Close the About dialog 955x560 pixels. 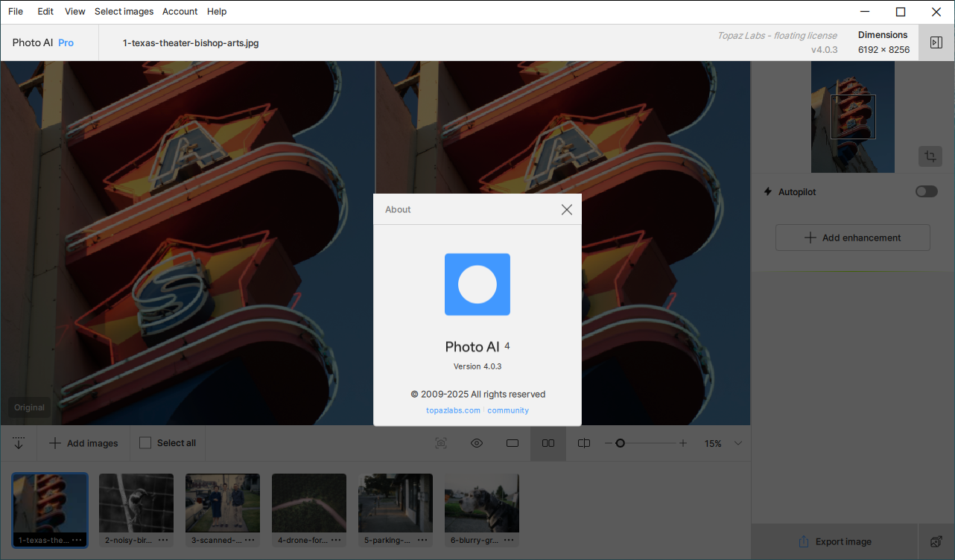pos(567,210)
